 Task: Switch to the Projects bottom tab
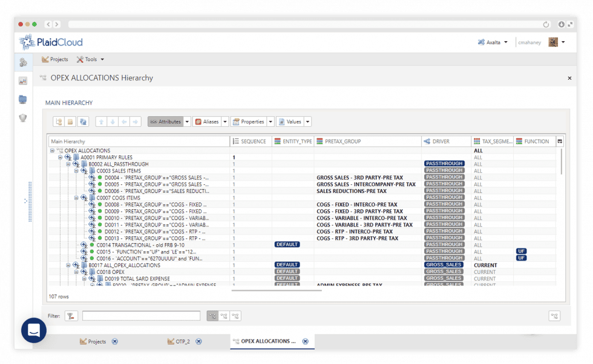[93, 341]
